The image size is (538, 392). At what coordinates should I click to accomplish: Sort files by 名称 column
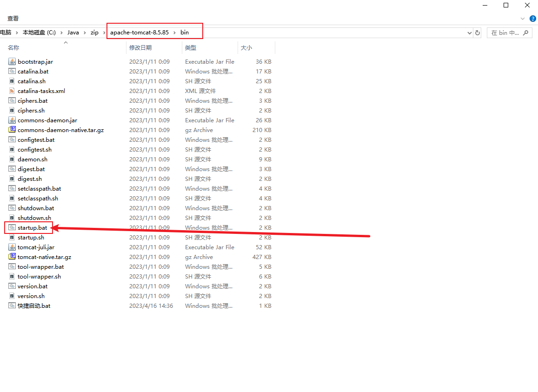[x=14, y=48]
